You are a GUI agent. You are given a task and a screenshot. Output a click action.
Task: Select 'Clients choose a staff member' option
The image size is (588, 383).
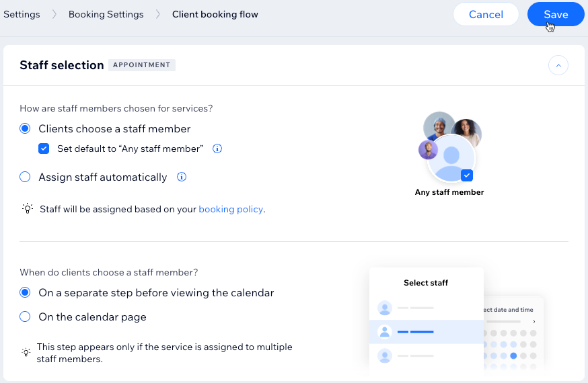(25, 129)
